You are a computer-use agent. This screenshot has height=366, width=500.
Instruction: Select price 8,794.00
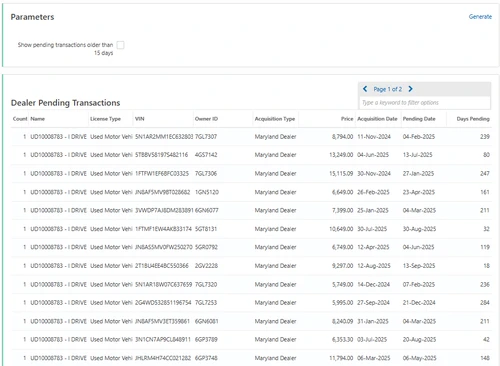[x=342, y=137]
